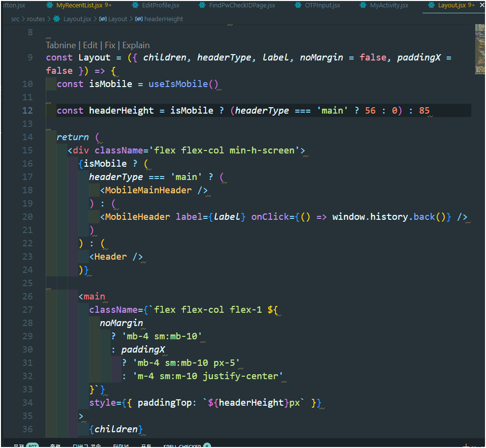
Task: Click line number 26 in the gutter
Action: 27,297
